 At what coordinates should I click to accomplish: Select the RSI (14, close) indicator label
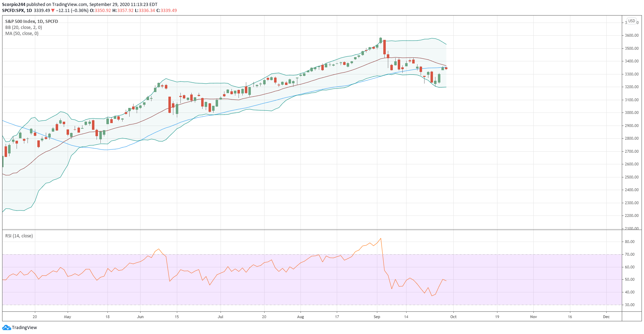coord(19,236)
